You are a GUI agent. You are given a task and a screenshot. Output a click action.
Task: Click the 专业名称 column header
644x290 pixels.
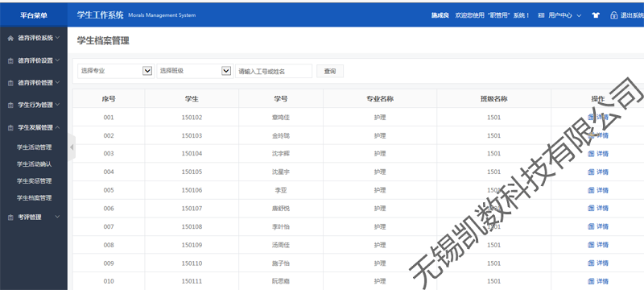(380, 99)
